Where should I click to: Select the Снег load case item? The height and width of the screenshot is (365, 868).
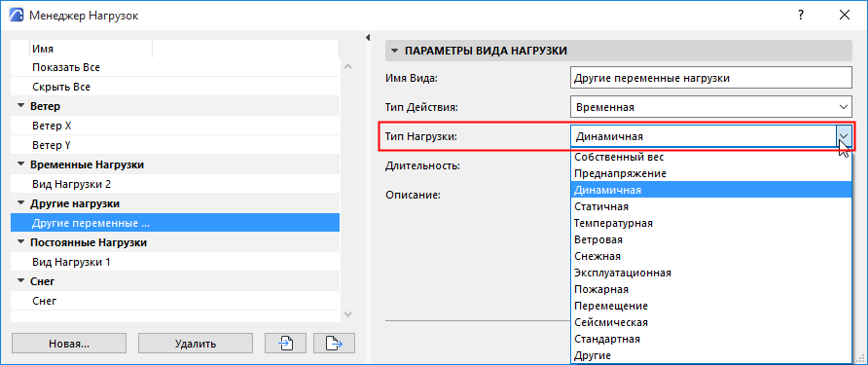tap(175, 301)
